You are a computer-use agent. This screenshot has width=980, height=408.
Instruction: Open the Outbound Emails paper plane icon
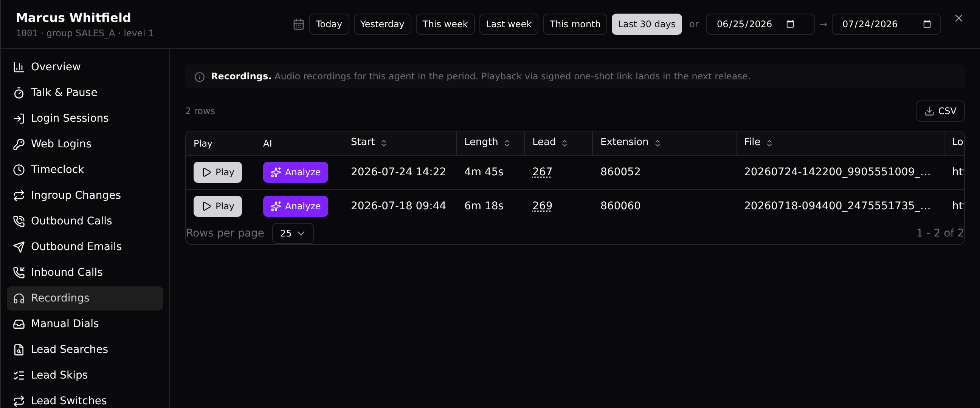coord(19,247)
